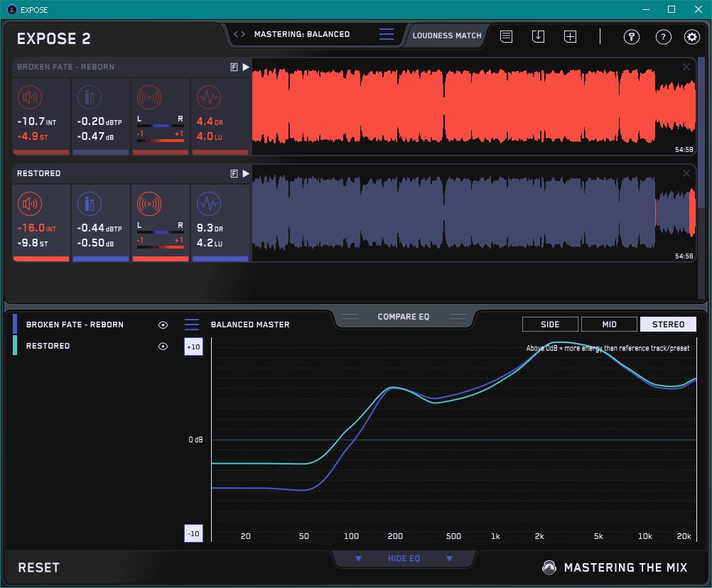Screen dimensions: 712x588
Task: Switch EQ view to Mid
Action: tap(609, 325)
